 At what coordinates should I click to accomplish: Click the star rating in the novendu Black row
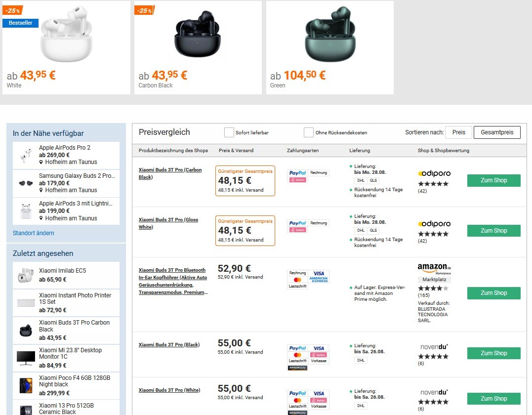click(433, 356)
